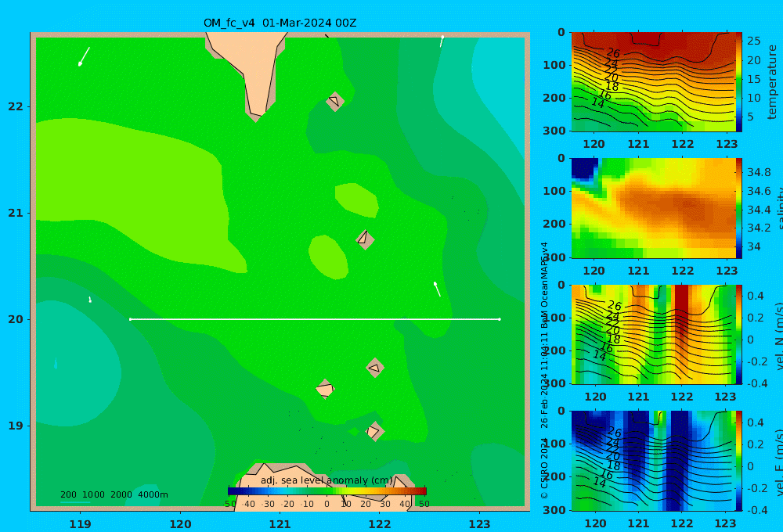The width and height of the screenshot is (783, 532).
Task: Click the '300' depth label of salinity panel
Action: (x=554, y=257)
